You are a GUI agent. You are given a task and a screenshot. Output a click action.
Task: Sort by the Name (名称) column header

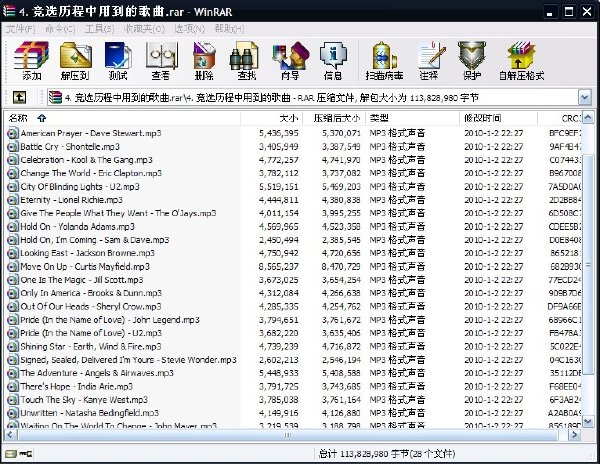122,118
